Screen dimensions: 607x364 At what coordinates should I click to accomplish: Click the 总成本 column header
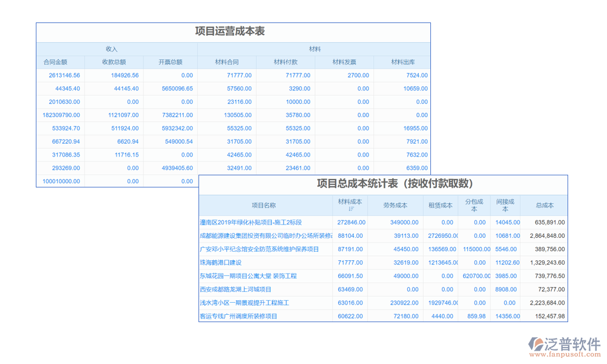click(544, 205)
